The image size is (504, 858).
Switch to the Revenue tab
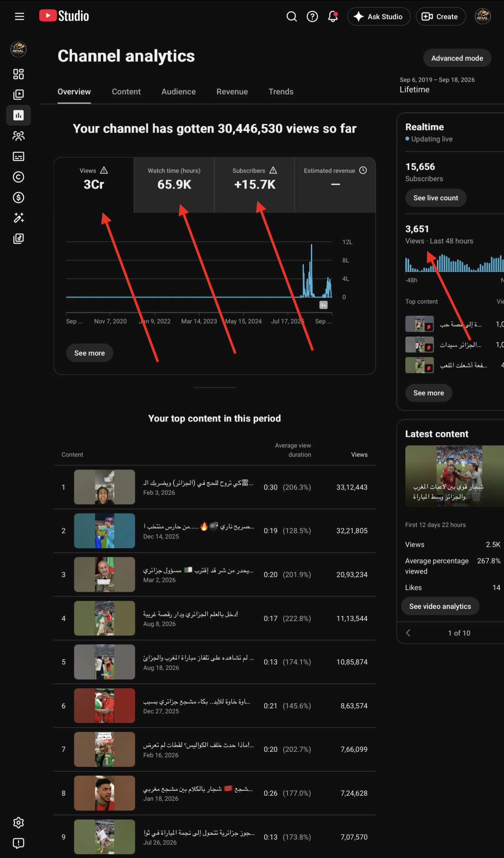point(232,92)
